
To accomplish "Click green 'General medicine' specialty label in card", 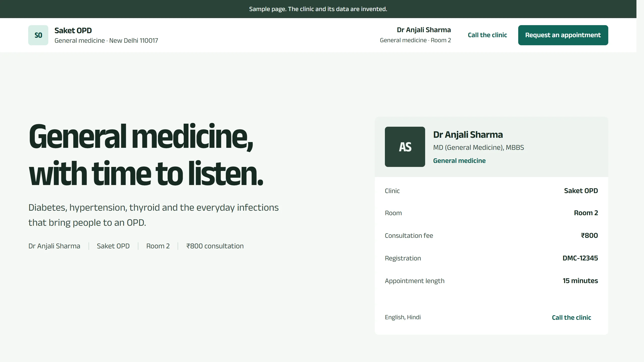I will coord(459,161).
